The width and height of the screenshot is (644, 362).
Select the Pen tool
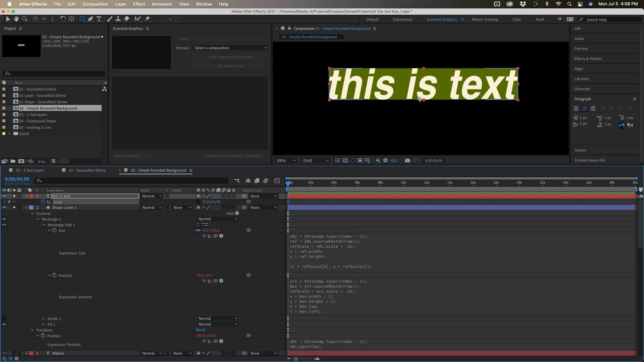pos(91,19)
